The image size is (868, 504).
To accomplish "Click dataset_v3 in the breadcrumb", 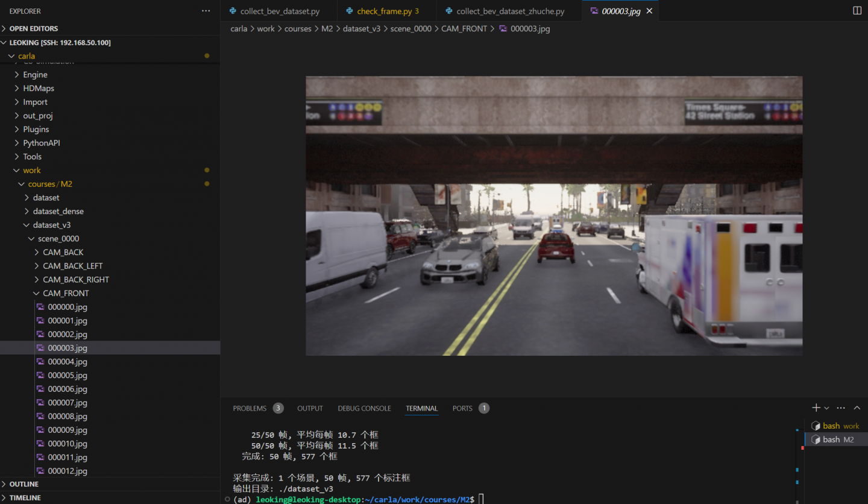I will (x=362, y=28).
